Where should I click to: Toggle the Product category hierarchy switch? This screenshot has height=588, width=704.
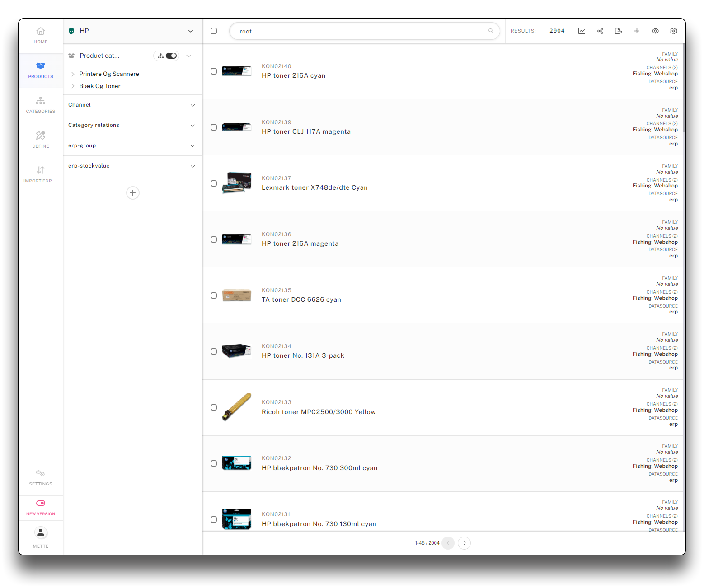click(x=171, y=56)
